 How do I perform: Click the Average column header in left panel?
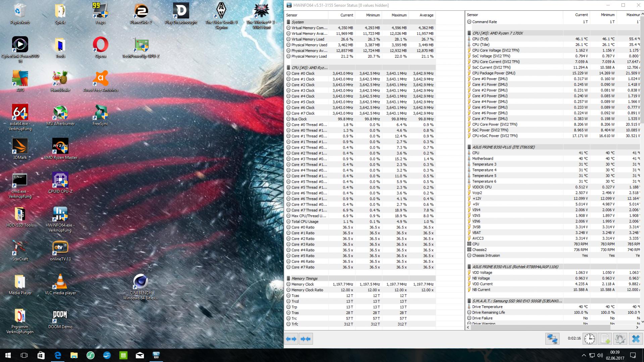422,15
